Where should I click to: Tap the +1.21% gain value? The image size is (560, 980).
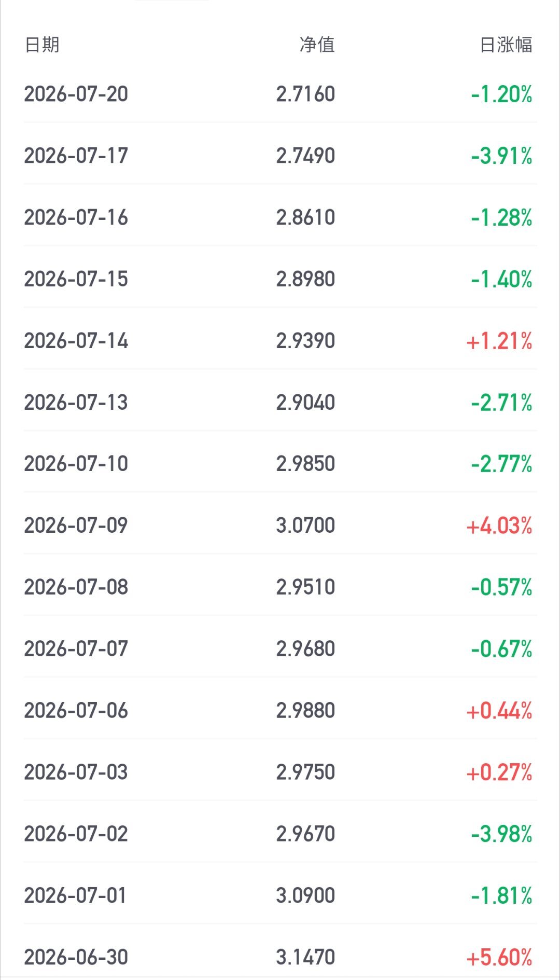[x=499, y=341]
